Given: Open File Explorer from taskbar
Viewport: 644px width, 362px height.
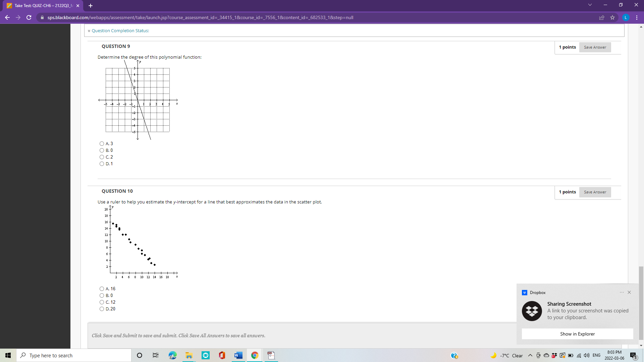Looking at the screenshot, I should (x=189, y=355).
